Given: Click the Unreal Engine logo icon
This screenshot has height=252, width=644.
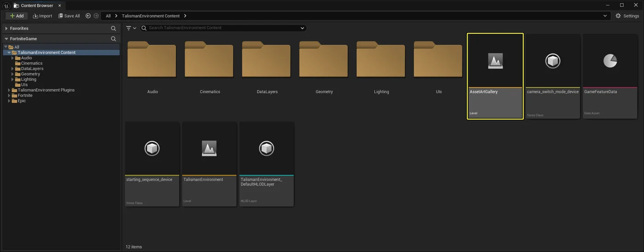Looking at the screenshot, I should pos(6,6).
